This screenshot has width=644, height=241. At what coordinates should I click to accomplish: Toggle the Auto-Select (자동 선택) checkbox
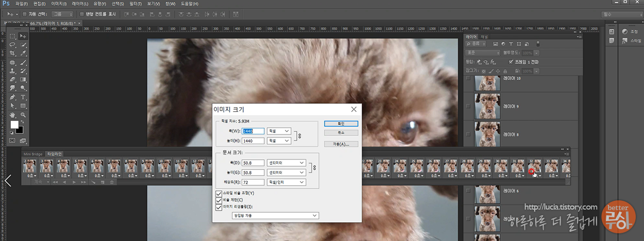25,14
